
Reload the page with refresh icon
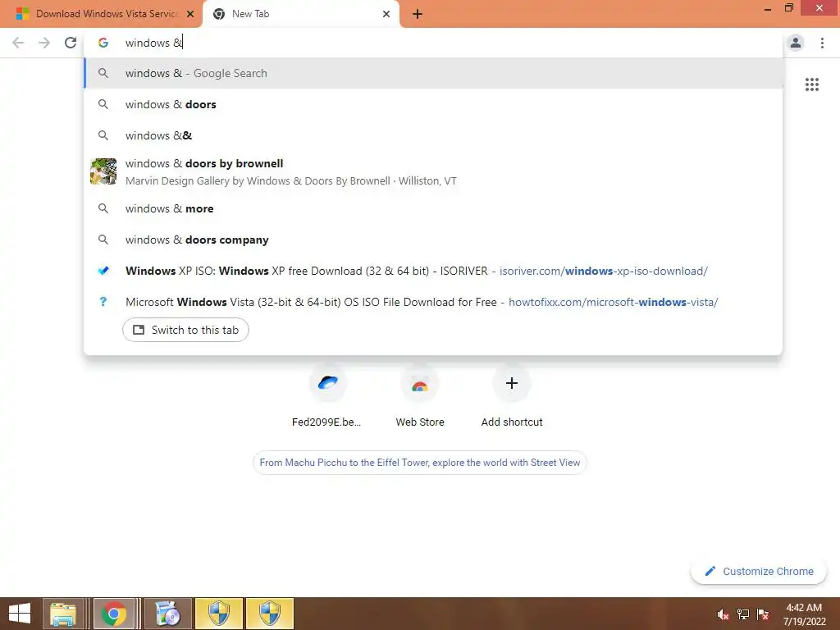(71, 43)
